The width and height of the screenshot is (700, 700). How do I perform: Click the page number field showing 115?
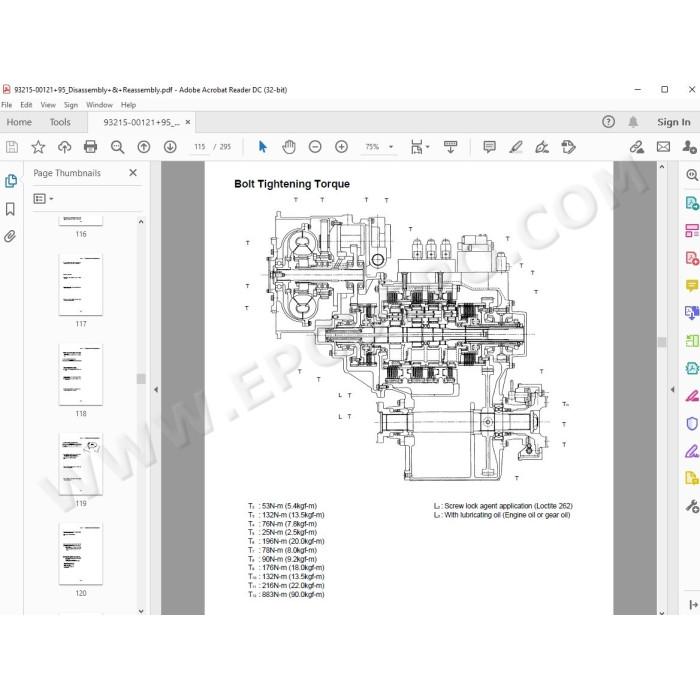pos(200,147)
